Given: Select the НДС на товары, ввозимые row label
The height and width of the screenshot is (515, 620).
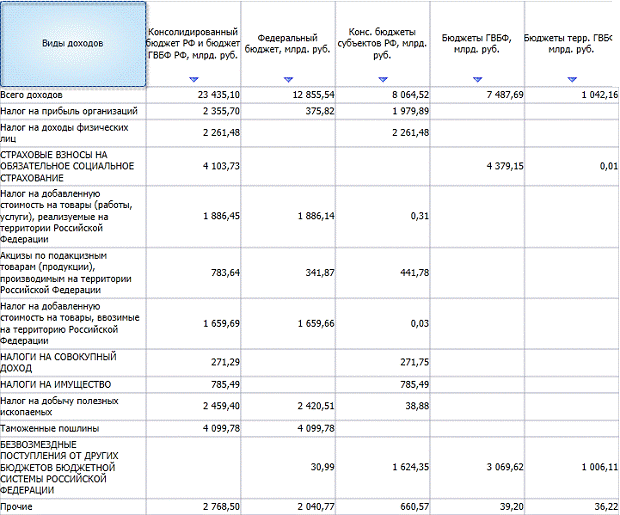Looking at the screenshot, I should pos(70,324).
